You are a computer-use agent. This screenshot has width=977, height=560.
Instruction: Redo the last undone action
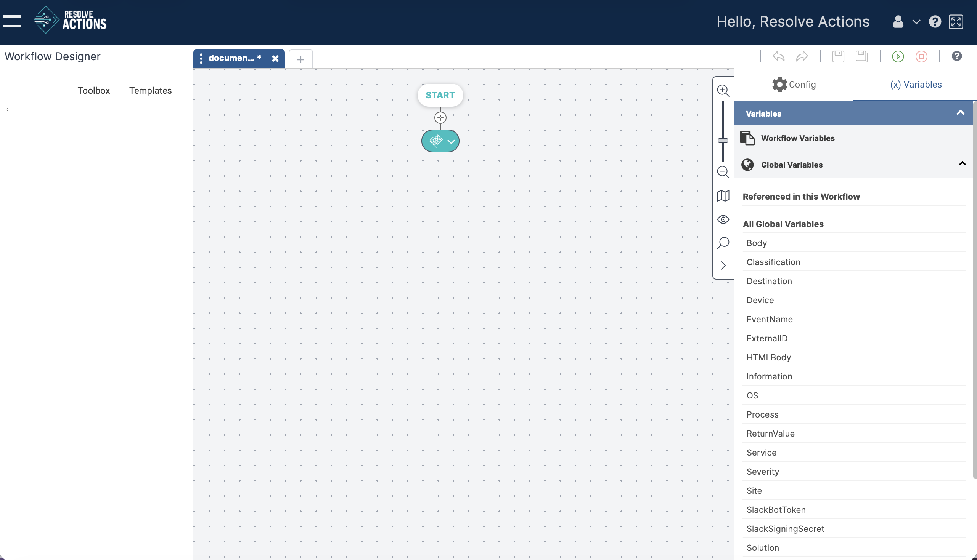point(802,56)
